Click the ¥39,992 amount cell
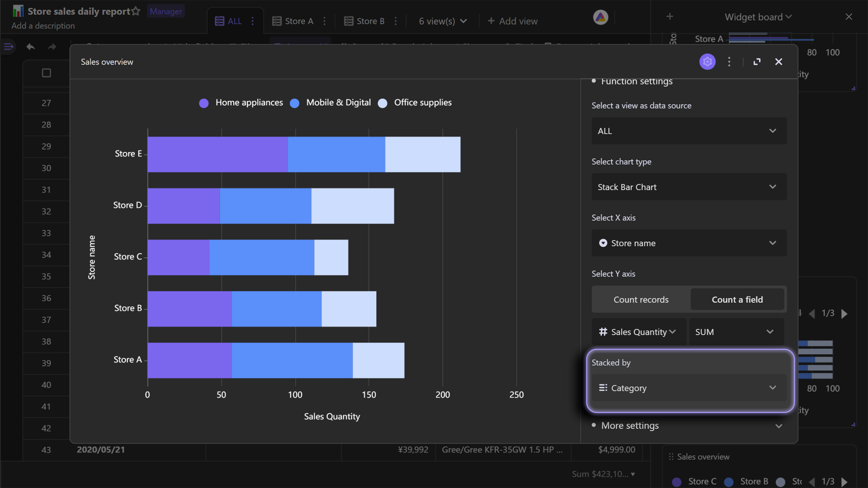This screenshot has height=488, width=868. click(x=413, y=450)
